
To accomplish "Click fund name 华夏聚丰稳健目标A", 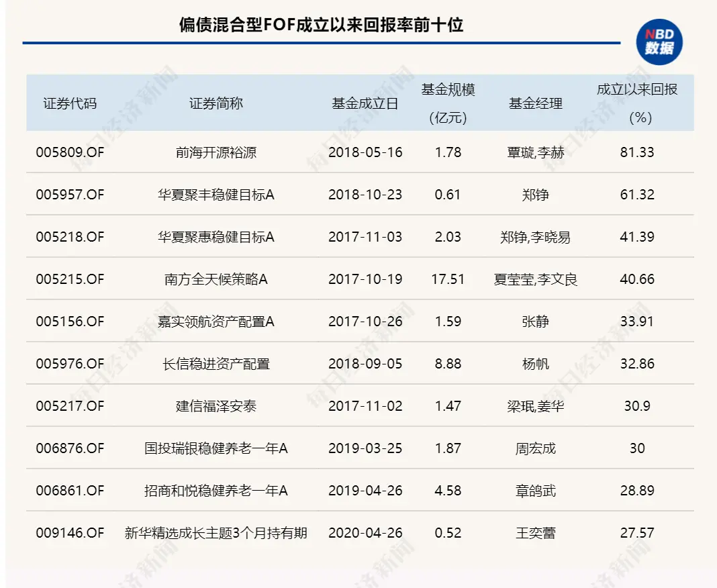I will 216,195.
